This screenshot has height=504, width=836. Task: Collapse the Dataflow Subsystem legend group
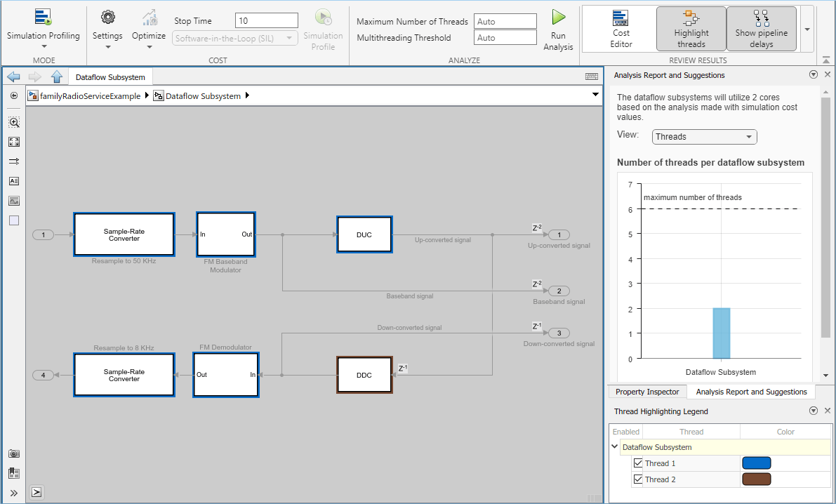tap(615, 447)
